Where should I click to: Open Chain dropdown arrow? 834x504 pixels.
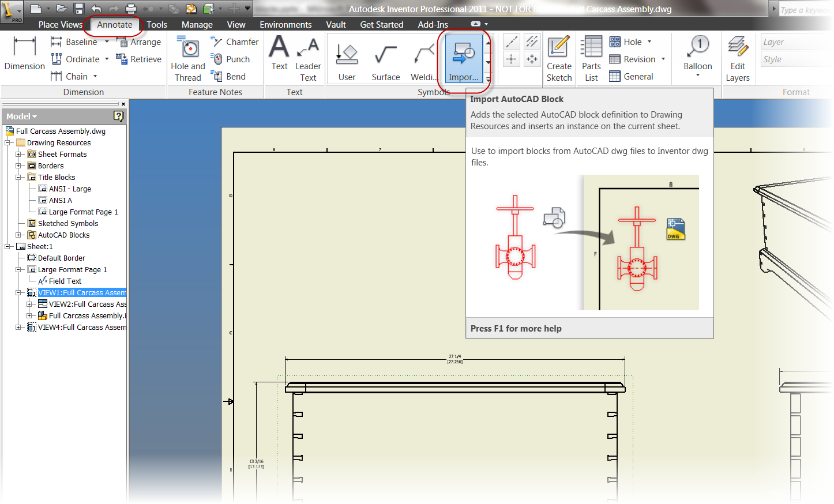coord(95,76)
